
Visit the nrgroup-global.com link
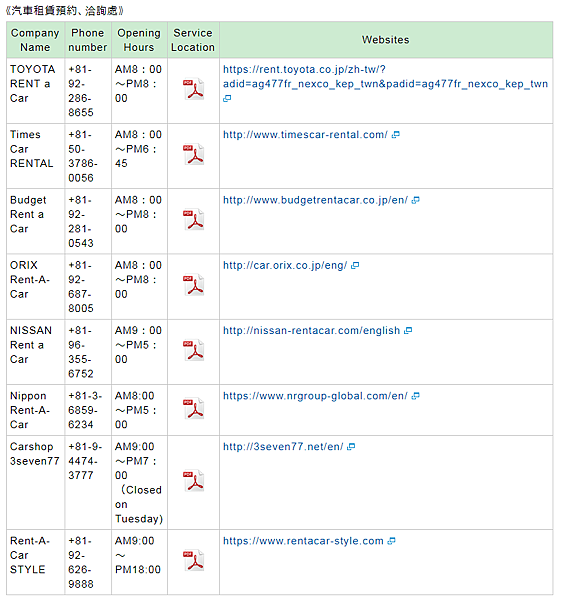click(x=315, y=396)
